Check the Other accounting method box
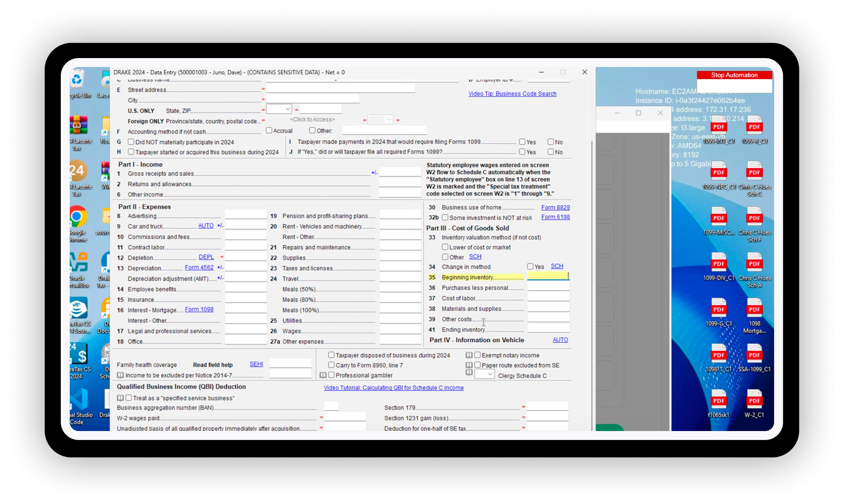This screenshot has width=844, height=504. click(312, 131)
